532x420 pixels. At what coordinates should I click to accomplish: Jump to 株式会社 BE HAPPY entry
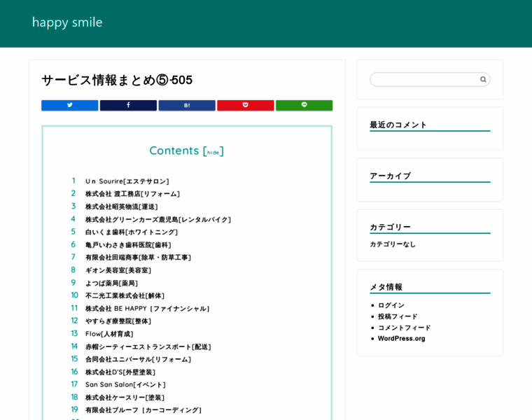[x=147, y=309]
